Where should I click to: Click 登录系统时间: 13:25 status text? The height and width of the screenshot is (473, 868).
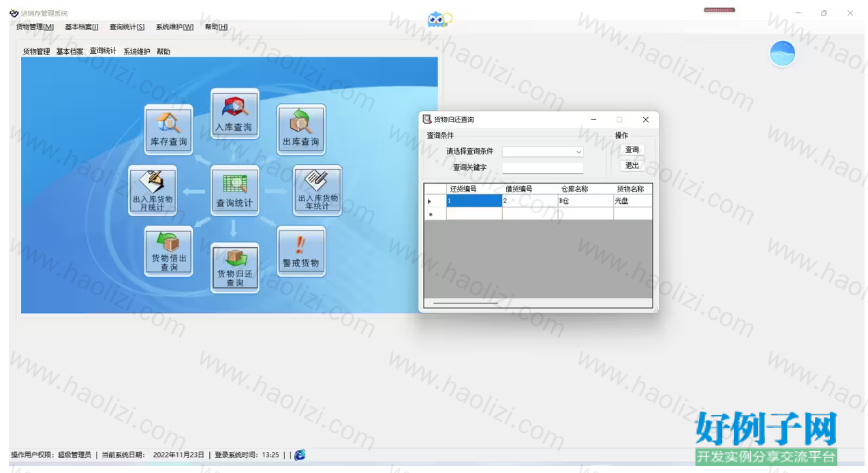coord(247,455)
